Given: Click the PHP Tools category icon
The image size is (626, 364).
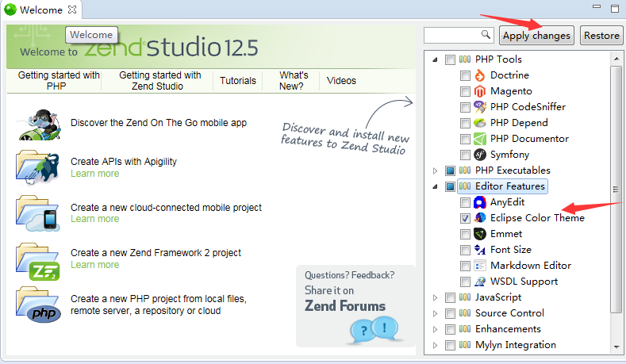Looking at the screenshot, I should pyautogui.click(x=465, y=59).
